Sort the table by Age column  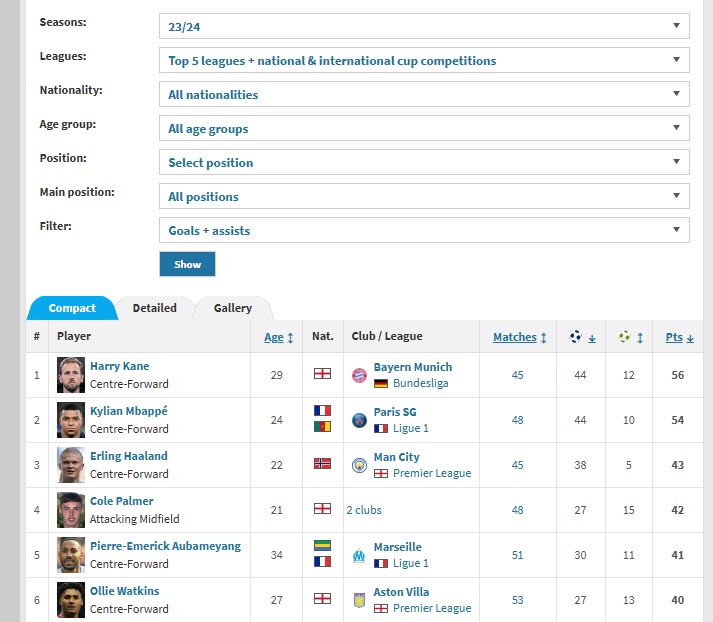click(278, 337)
